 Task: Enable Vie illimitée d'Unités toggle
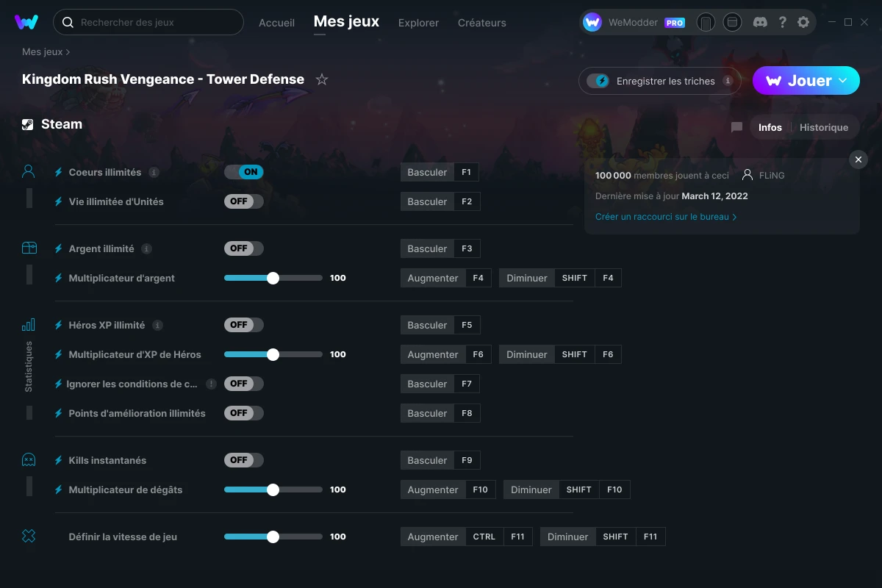click(x=244, y=201)
